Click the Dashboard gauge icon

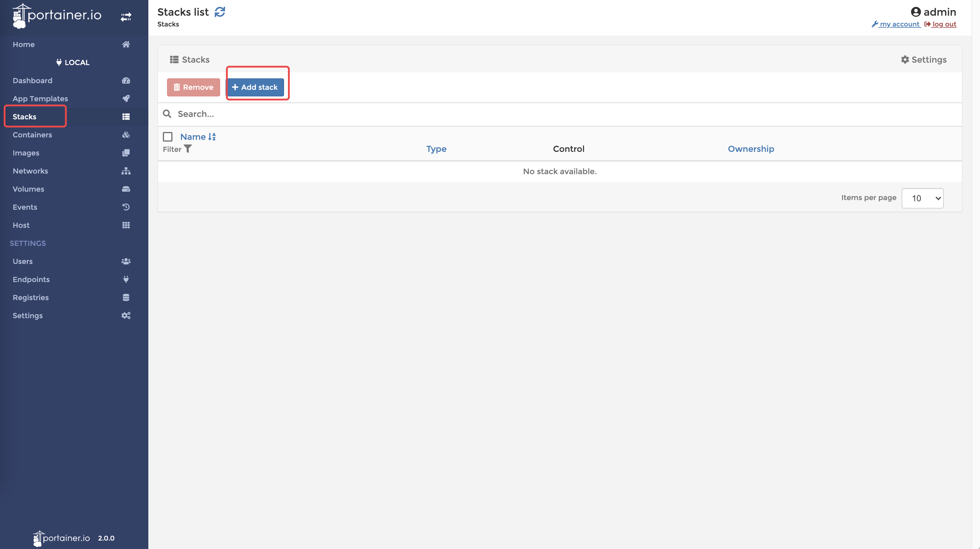tap(126, 80)
